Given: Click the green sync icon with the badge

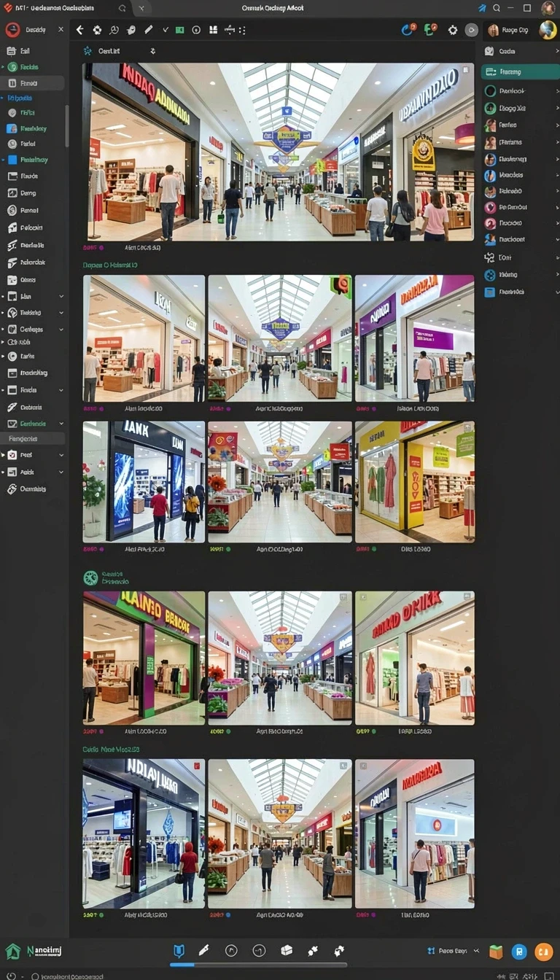Looking at the screenshot, I should pyautogui.click(x=430, y=30).
